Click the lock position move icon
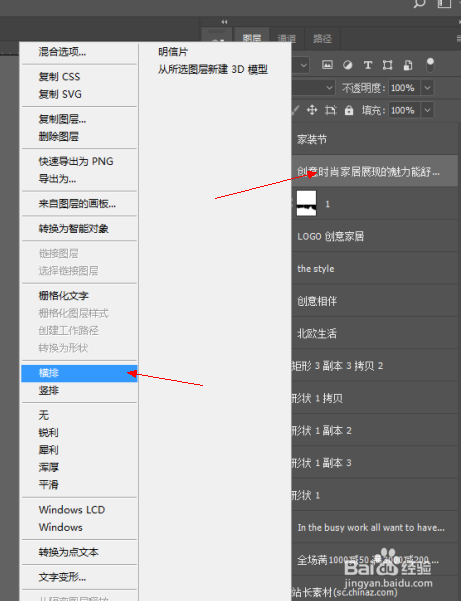 312,110
